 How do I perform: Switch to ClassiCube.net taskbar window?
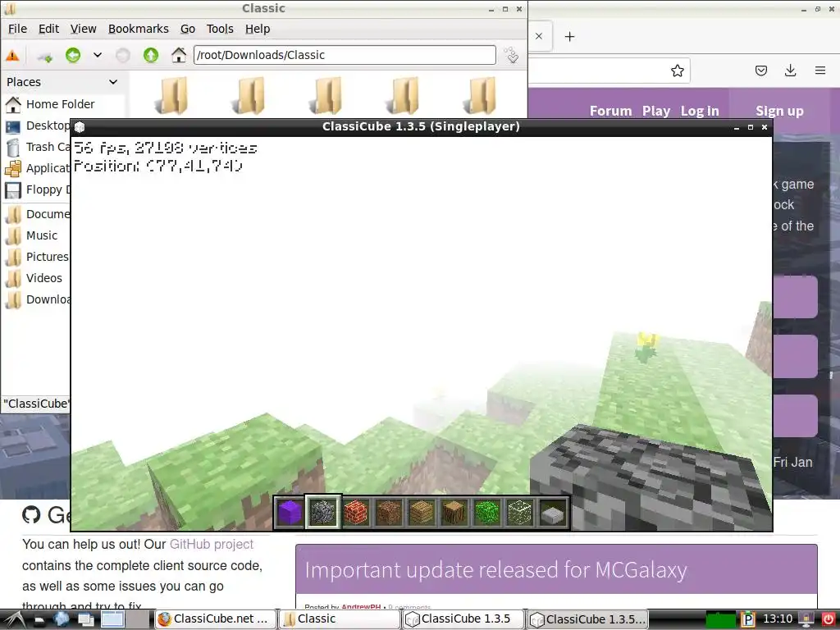point(216,619)
